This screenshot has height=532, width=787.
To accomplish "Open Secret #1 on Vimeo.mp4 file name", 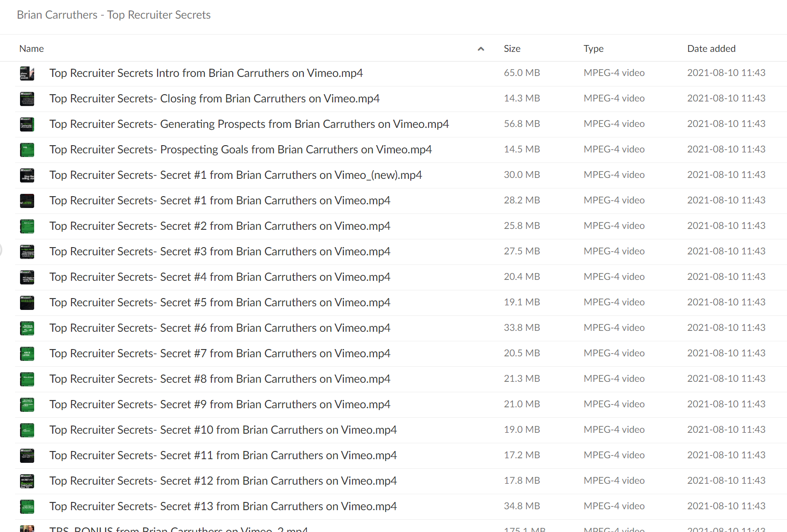I will click(x=220, y=201).
